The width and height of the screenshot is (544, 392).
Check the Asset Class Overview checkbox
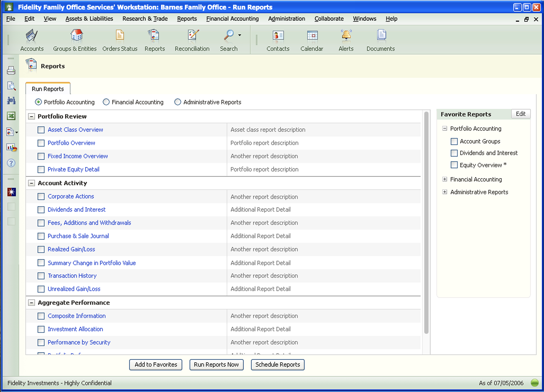[x=41, y=130]
